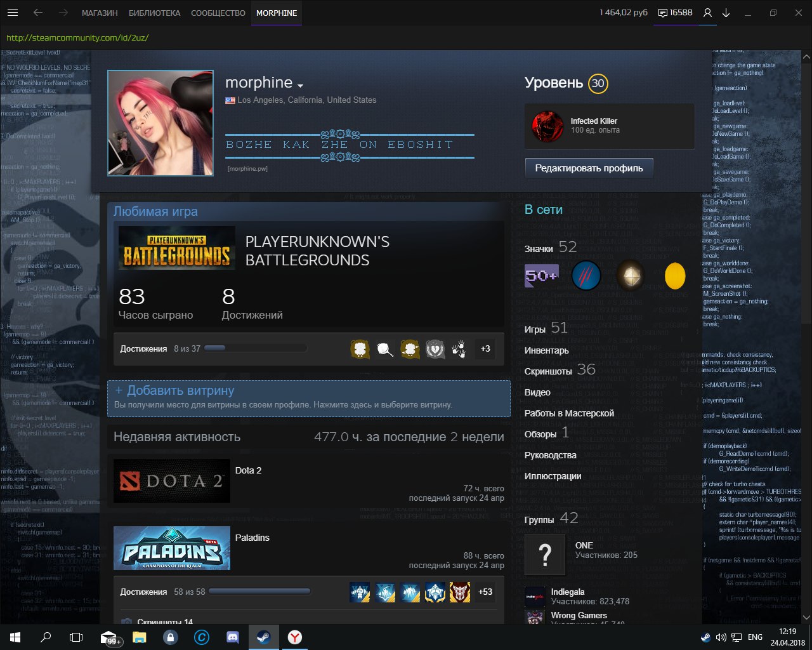Image resolution: width=812 pixels, height=650 pixels.
Task: Open the hamburger menu icon
Action: pyautogui.click(x=13, y=13)
